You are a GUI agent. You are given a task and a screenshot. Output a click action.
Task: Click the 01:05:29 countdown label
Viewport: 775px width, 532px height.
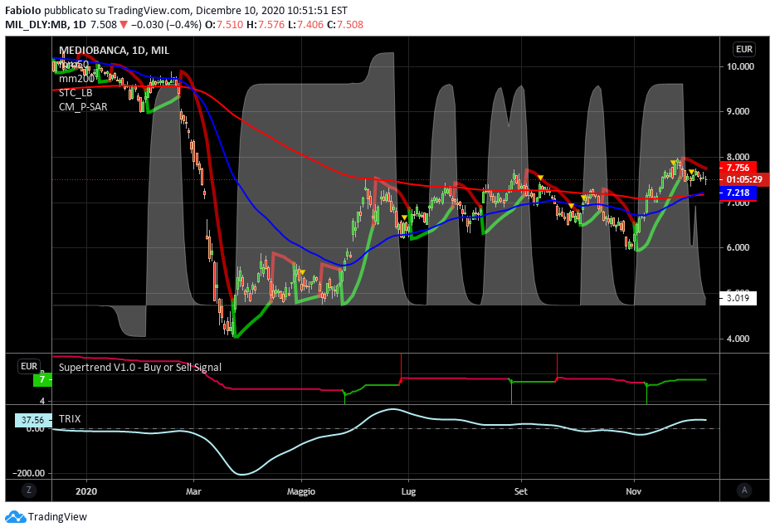[744, 179]
